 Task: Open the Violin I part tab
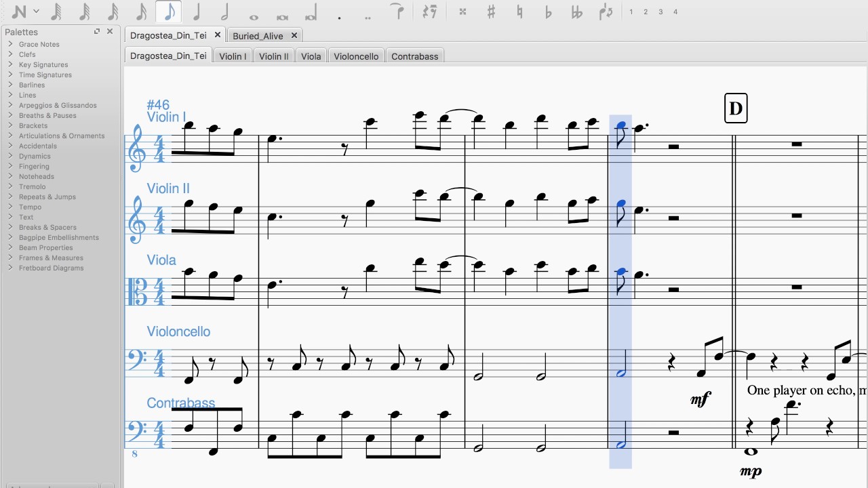pos(233,56)
